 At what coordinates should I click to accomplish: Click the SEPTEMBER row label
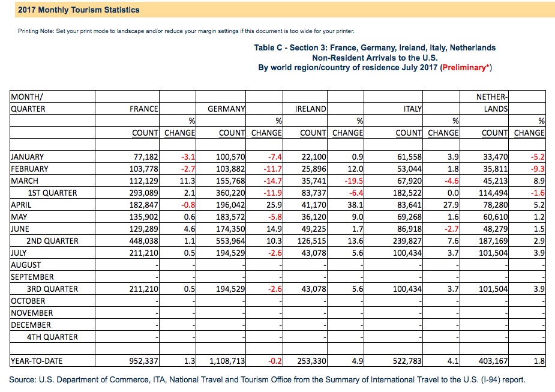pyautogui.click(x=32, y=277)
